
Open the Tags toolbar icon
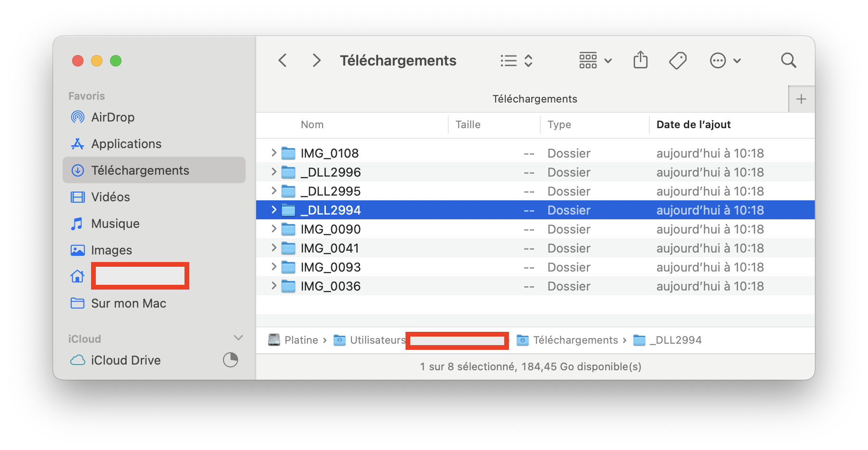[x=678, y=60]
